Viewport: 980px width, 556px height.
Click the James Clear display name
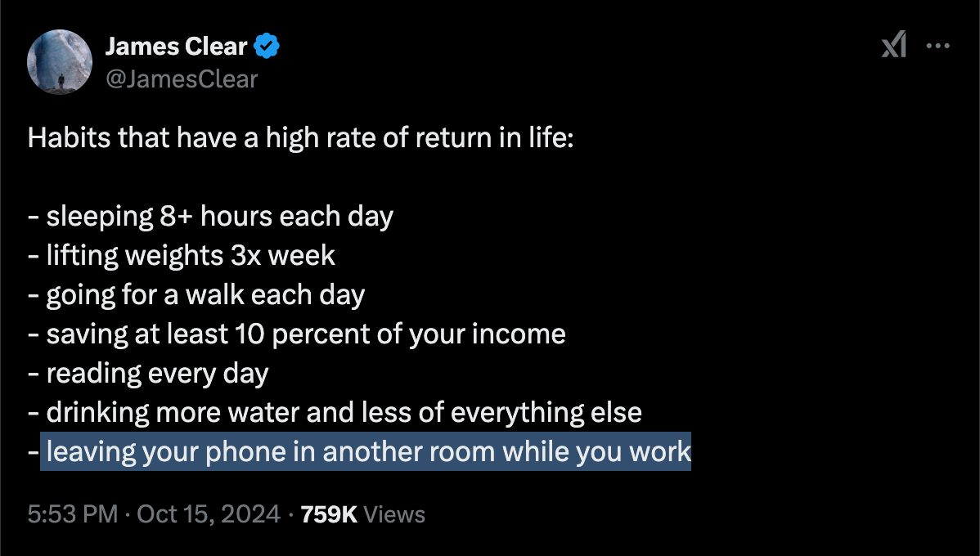[176, 47]
